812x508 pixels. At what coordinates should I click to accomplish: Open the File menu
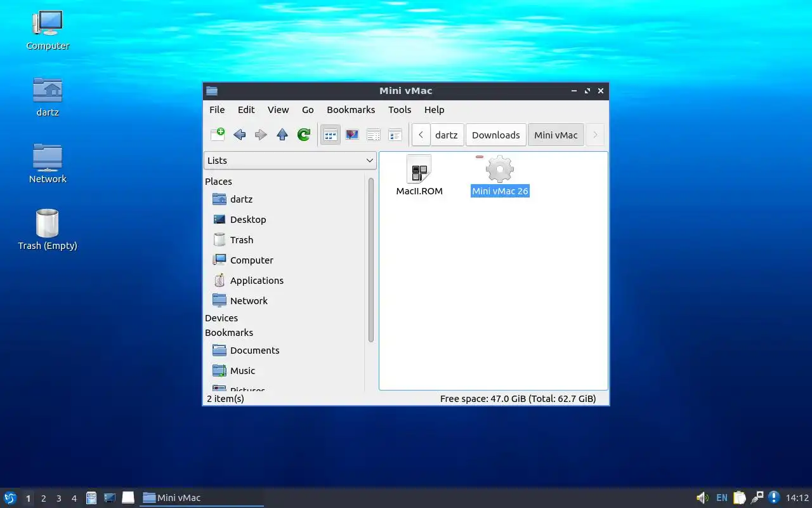(217, 110)
